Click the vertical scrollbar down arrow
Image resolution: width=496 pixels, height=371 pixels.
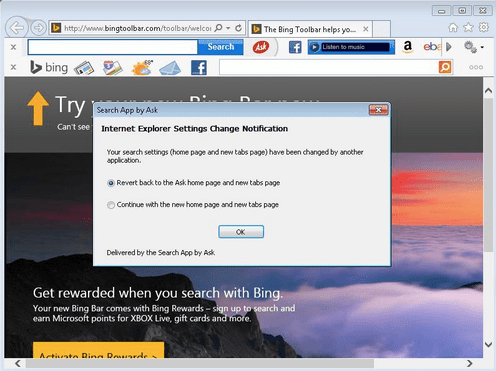tap(488, 345)
